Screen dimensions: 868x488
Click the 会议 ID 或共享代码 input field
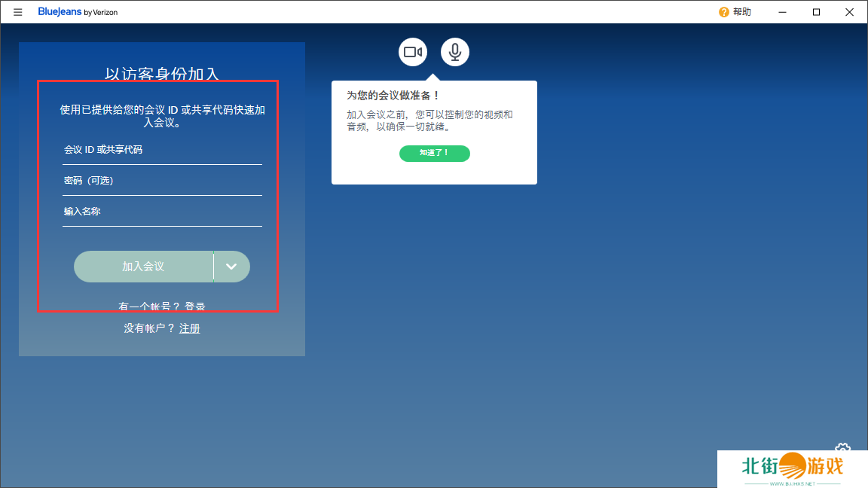[x=162, y=150]
